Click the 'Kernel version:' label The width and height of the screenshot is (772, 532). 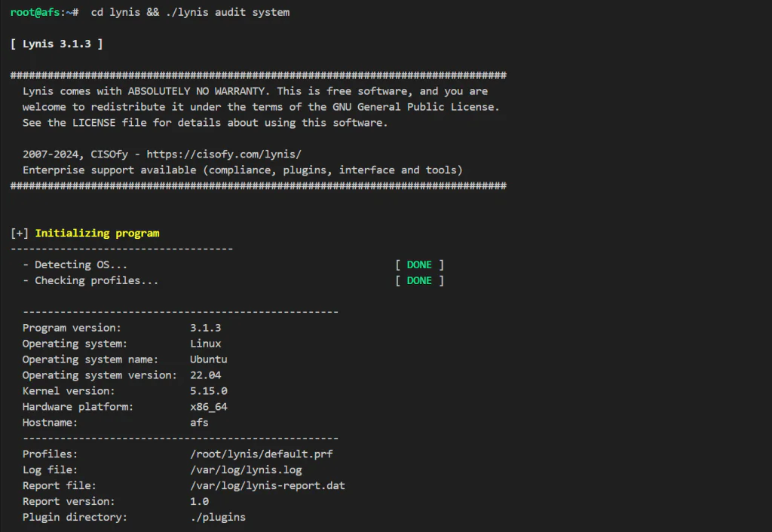[x=69, y=391]
